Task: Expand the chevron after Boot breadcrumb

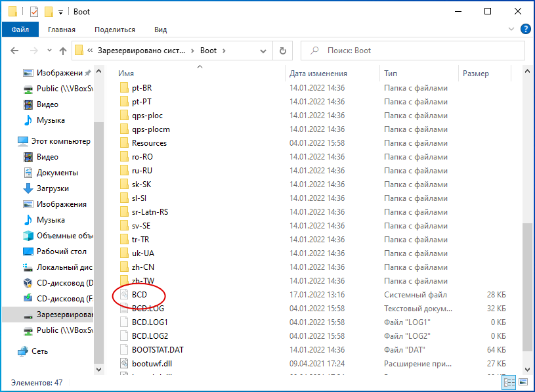Action: point(224,51)
